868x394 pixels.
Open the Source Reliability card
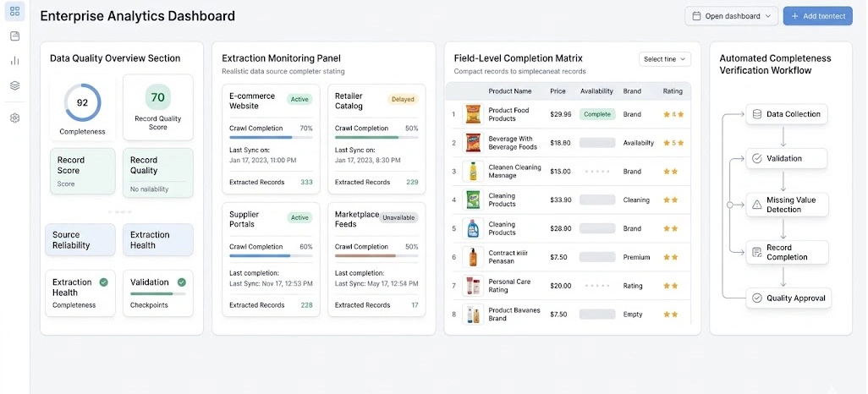[80, 239]
